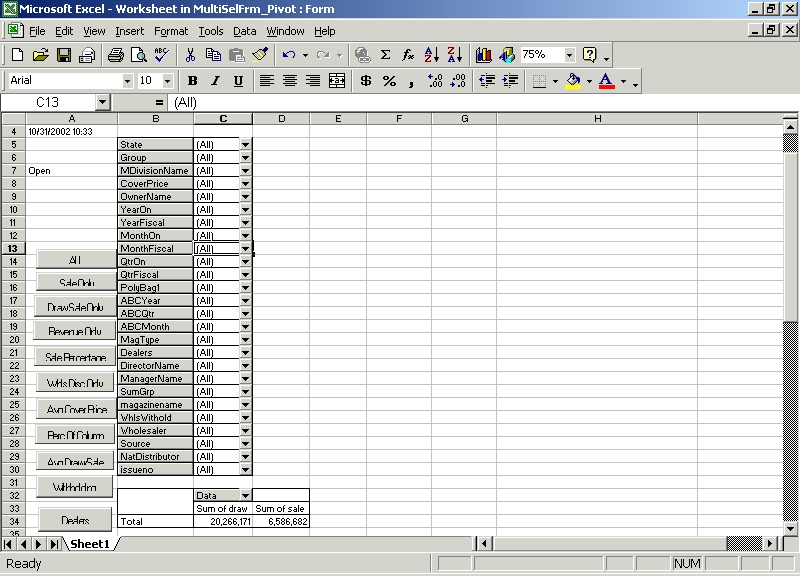Click the Dealers button on the sheet
The height and width of the screenshot is (576, 800).
[x=75, y=520]
